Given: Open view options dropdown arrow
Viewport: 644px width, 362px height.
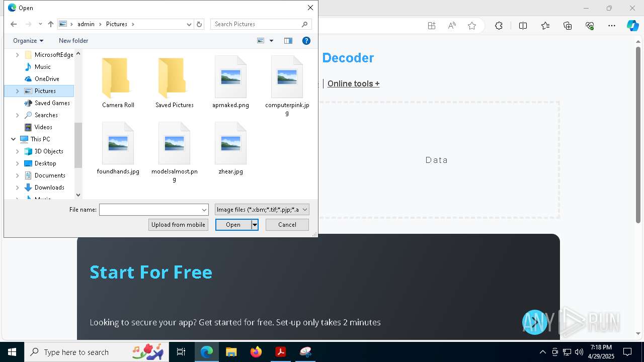Looking at the screenshot, I should 271,41.
